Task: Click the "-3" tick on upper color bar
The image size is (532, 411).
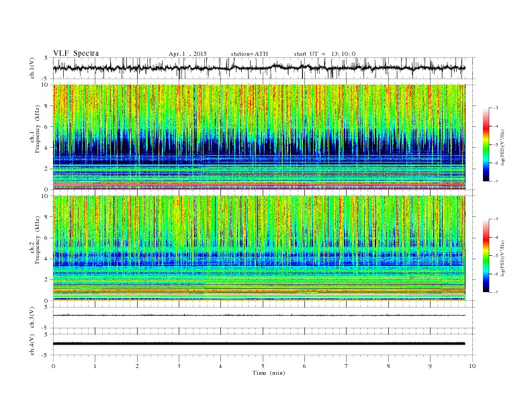Action: [495, 107]
